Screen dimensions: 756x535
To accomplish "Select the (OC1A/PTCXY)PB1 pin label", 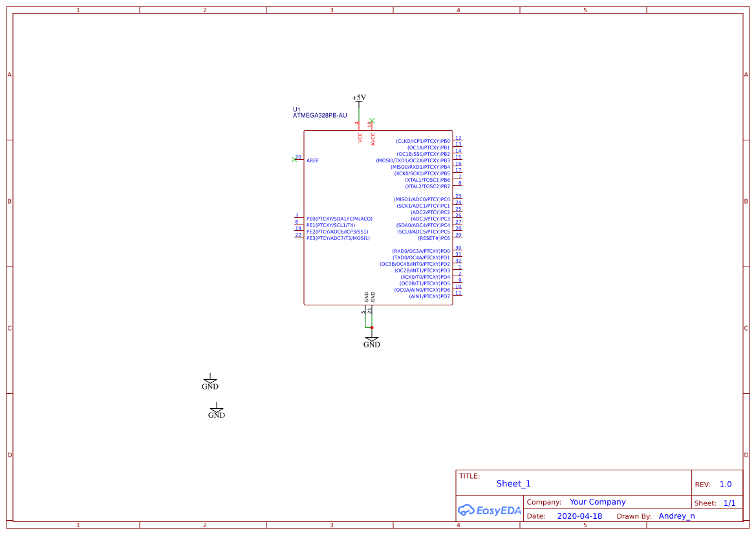I will click(429, 148).
